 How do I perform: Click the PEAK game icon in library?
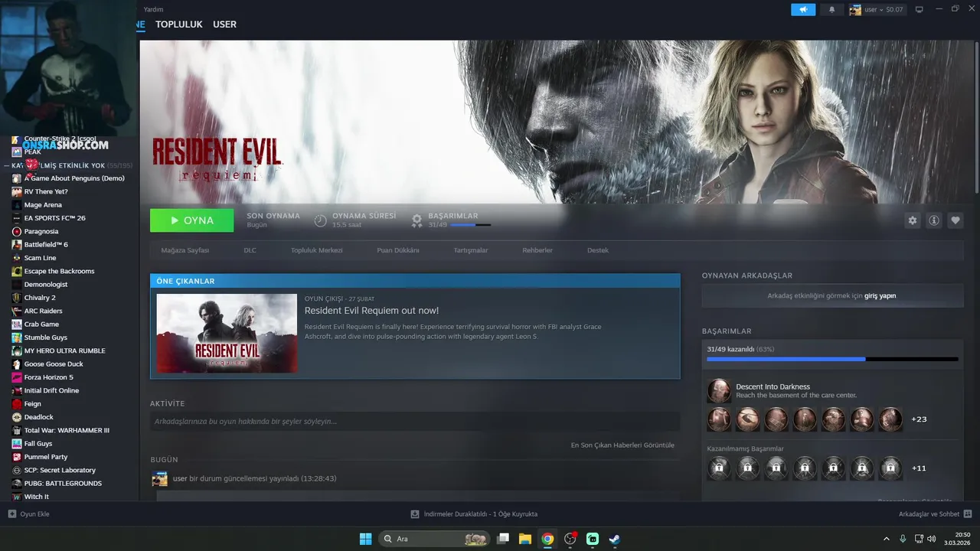click(x=17, y=152)
